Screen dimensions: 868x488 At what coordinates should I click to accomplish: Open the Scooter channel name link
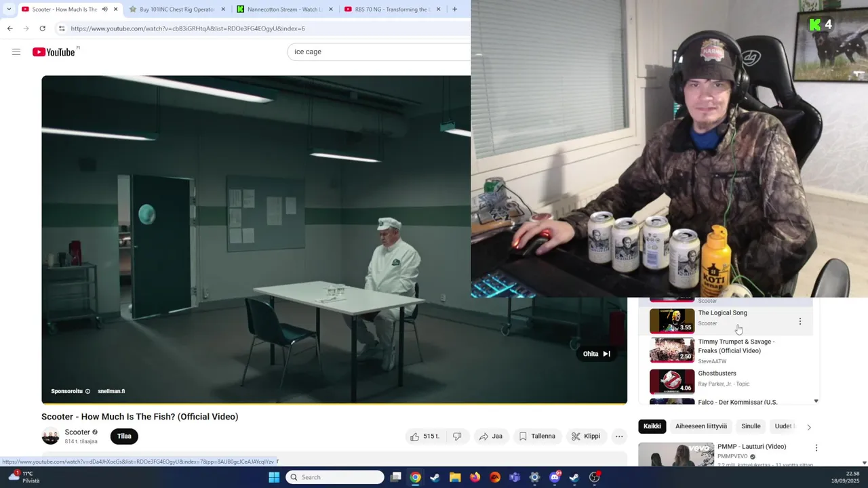(x=77, y=432)
